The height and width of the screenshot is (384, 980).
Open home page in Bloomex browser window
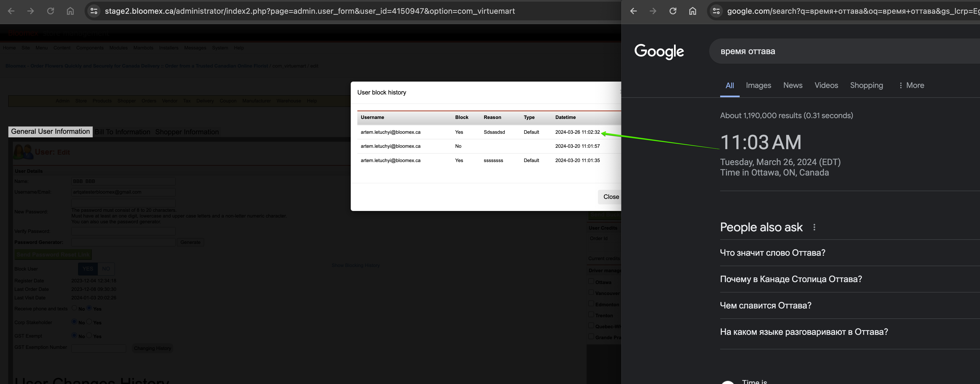pos(70,11)
